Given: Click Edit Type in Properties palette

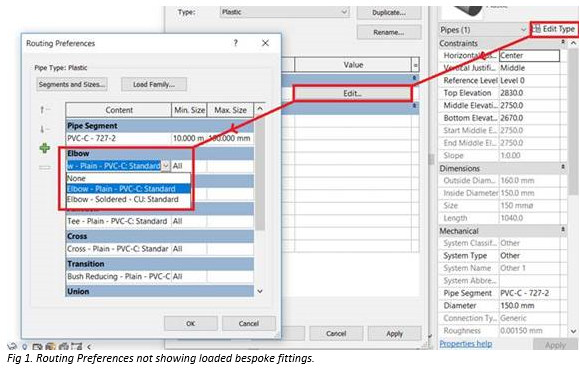Looking at the screenshot, I should [554, 29].
